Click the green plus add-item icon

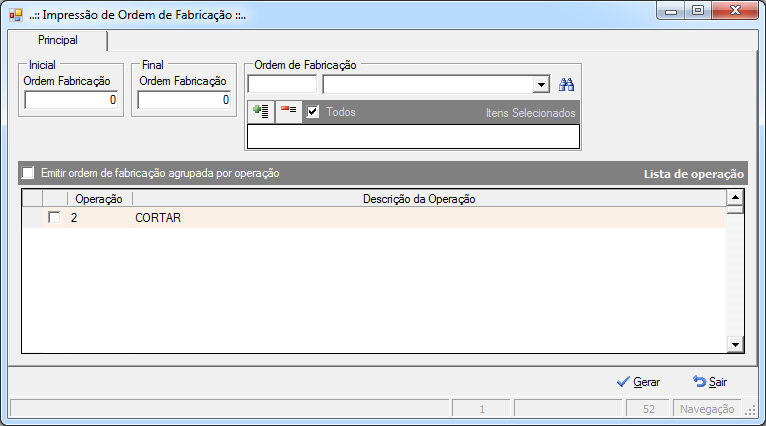click(261, 111)
